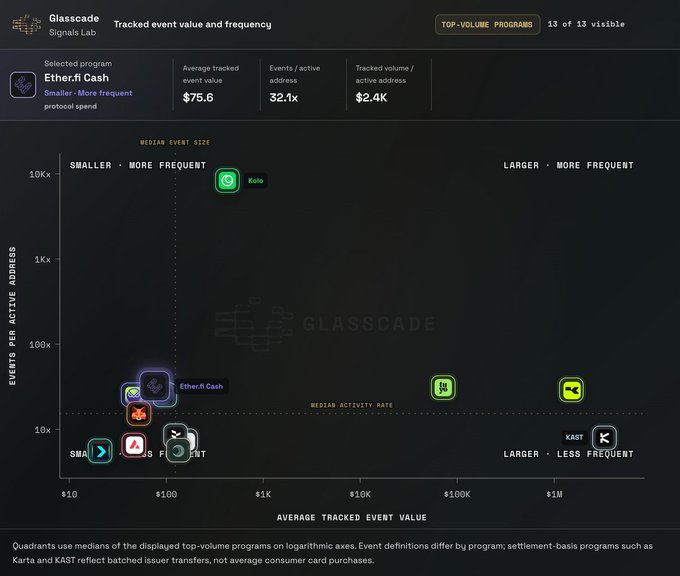Click the AVERAGE TRACKED EVENT VALUE axis title

[352, 517]
